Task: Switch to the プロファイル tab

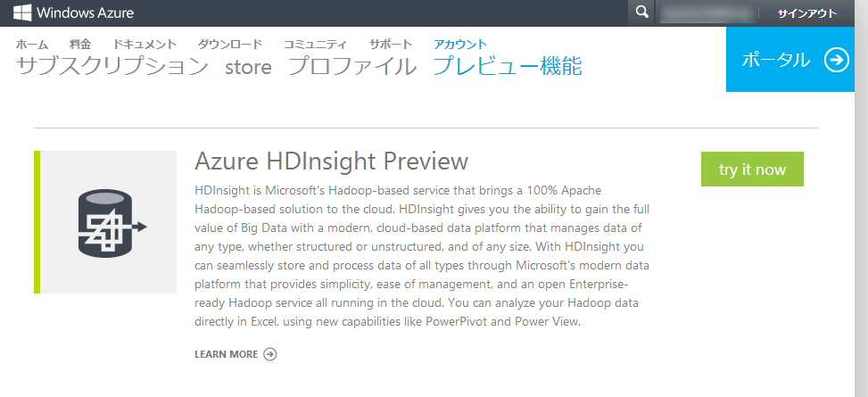Action: coord(352,66)
